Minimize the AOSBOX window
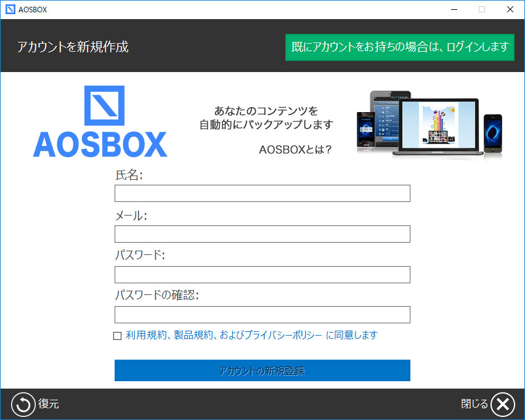This screenshot has height=420, width=525. coord(454,9)
